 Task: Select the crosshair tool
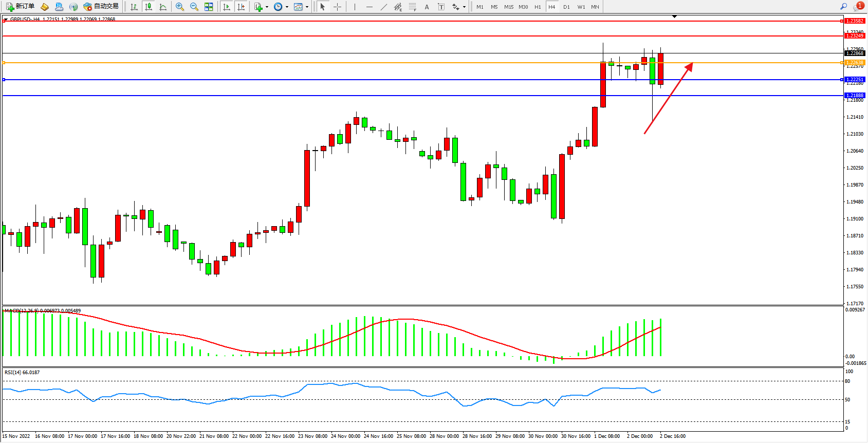pyautogui.click(x=337, y=7)
